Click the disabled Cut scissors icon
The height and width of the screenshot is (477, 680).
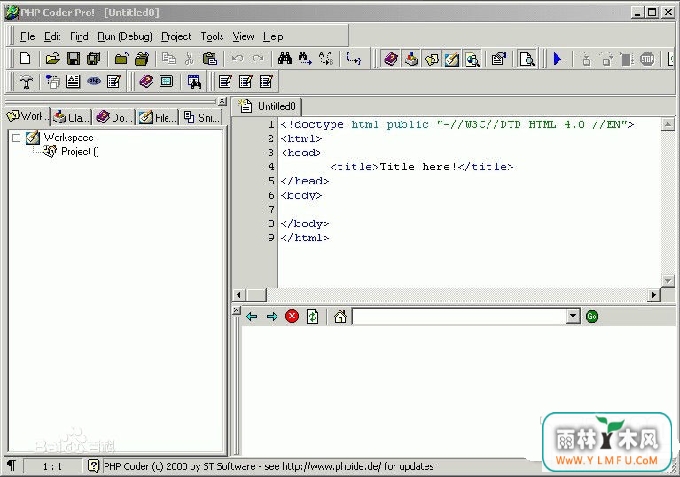coord(189,58)
